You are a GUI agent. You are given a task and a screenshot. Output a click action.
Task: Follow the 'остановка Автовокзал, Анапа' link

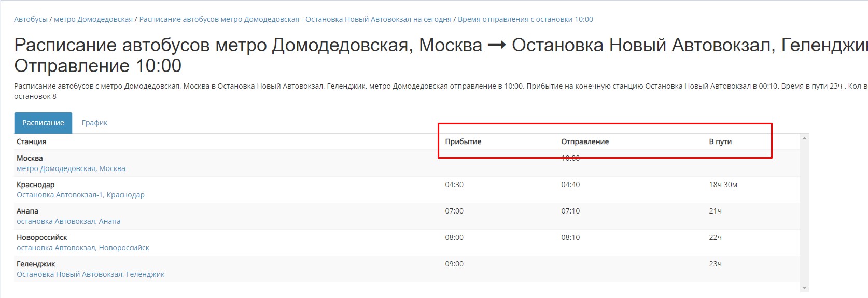coord(68,221)
